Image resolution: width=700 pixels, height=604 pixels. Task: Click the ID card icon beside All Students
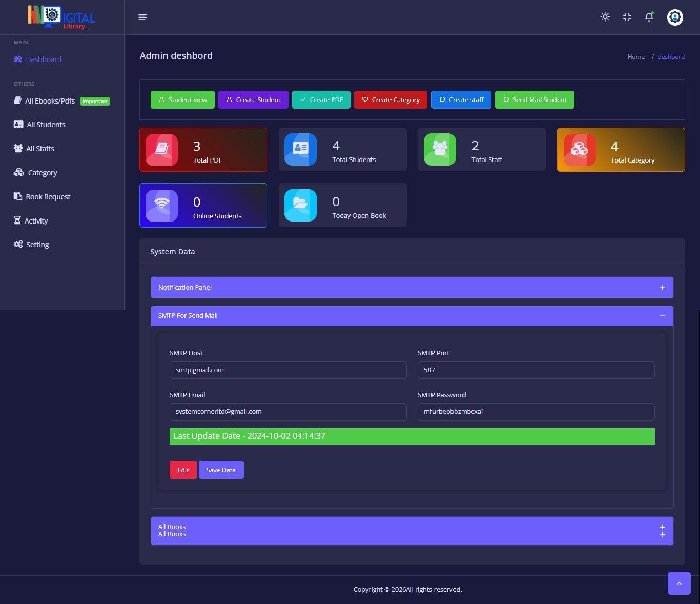(x=18, y=124)
